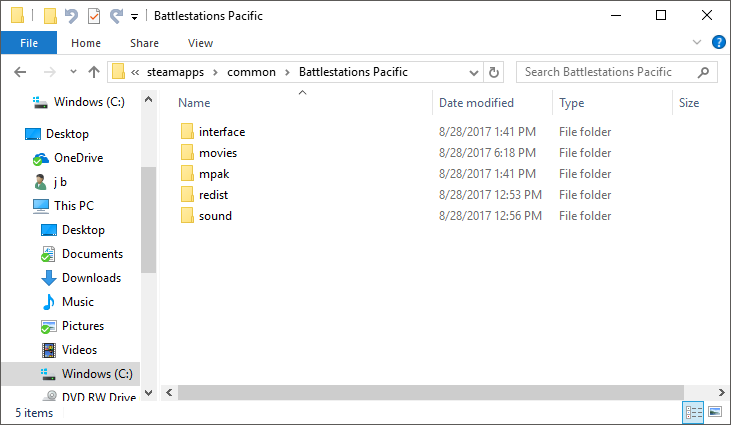Click the navigation pane vertical scrollbar thumb
731x425 pixels.
pyautogui.click(x=148, y=219)
